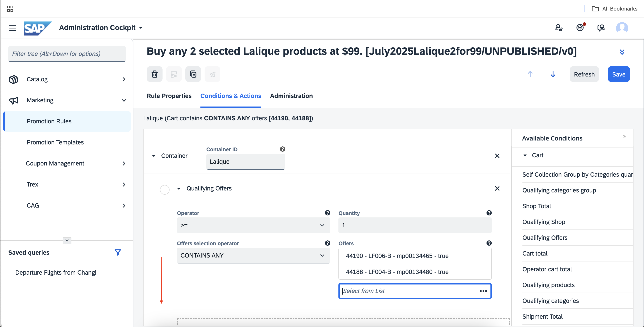
Task: Select the Qualifying Offers radio circle
Action: pyautogui.click(x=165, y=190)
